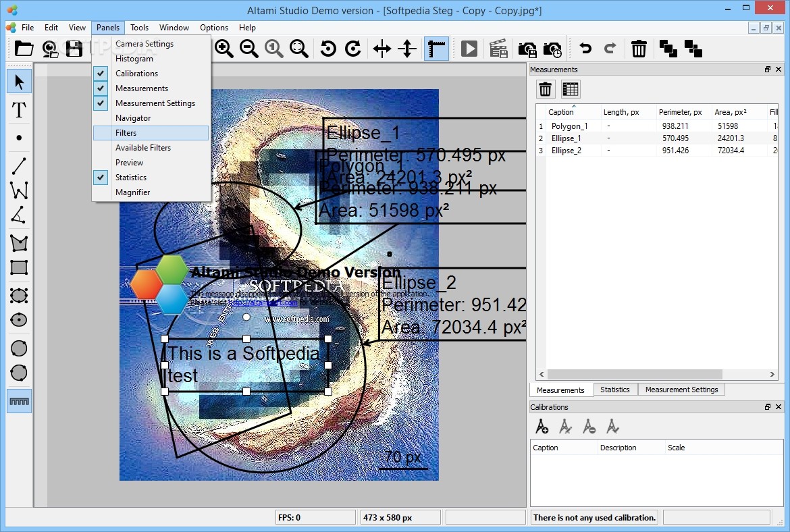The width and height of the screenshot is (790, 532).
Task: Flip image vertically
Action: point(407,49)
